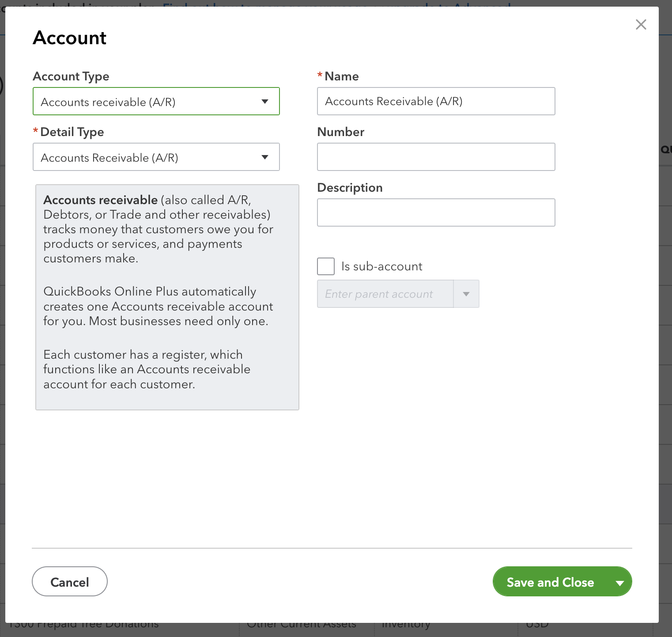
Task: Open the parent account selector arrow
Action: click(x=466, y=294)
